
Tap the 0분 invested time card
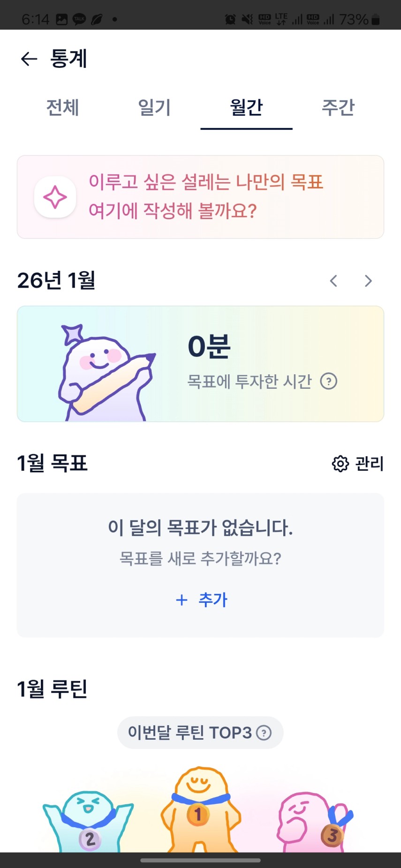263,364
